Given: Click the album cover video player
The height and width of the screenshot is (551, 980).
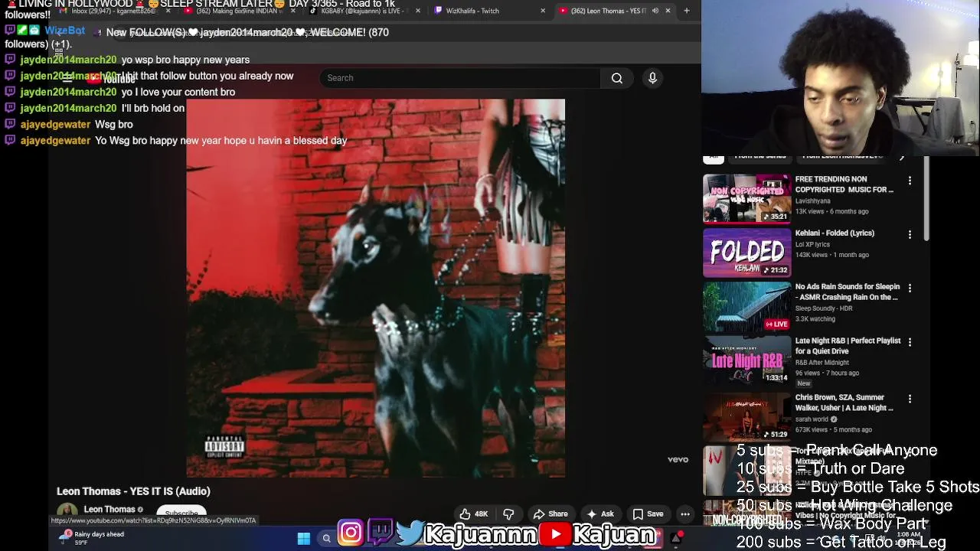Looking at the screenshot, I should tap(375, 288).
